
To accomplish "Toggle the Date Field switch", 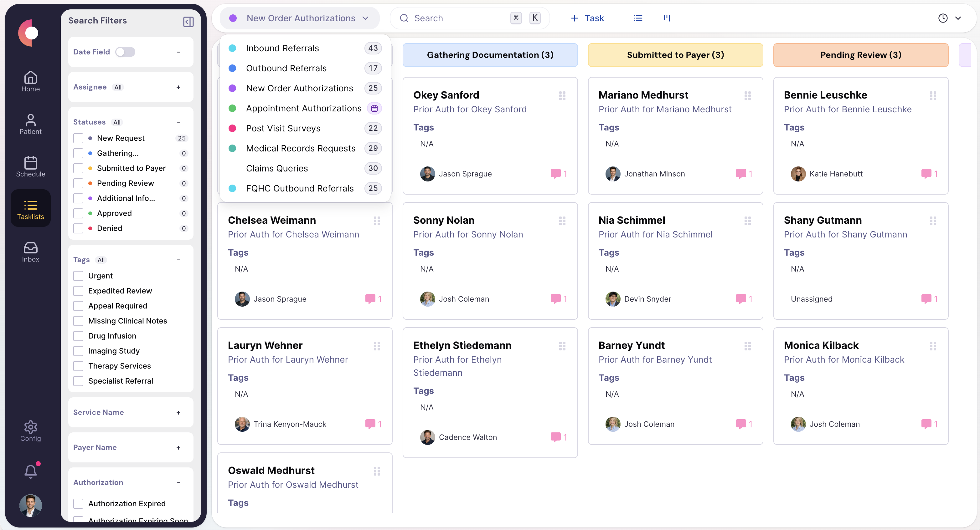I will 126,52.
